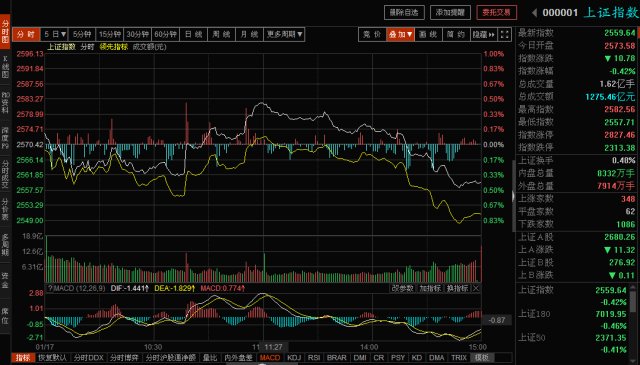Select the 分时沪股通净额 indicator
Screen dimensions: 640x365
[x=171, y=358]
